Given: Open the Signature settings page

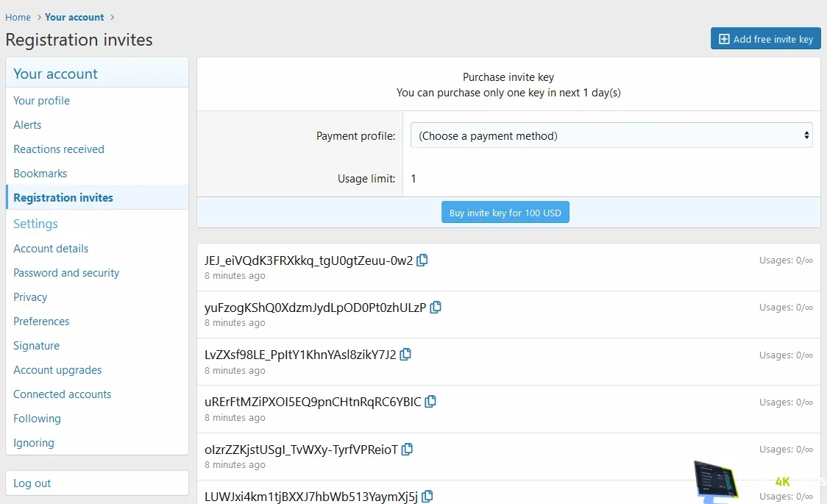Looking at the screenshot, I should (x=37, y=346).
